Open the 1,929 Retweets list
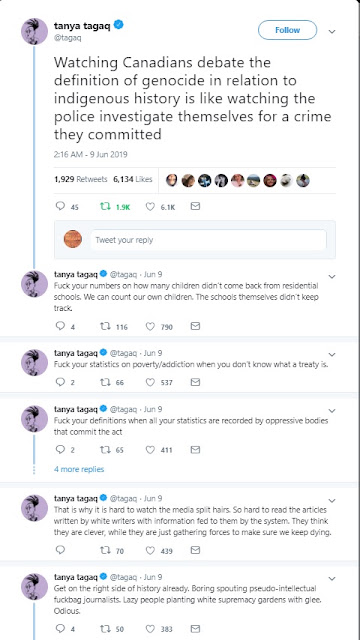360x640 pixels. [80, 179]
